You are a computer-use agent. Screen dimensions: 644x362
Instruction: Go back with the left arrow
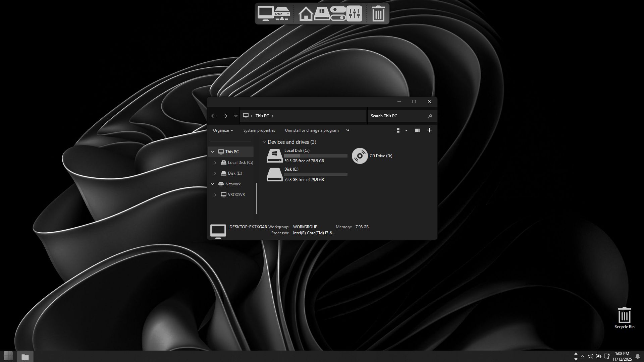213,116
